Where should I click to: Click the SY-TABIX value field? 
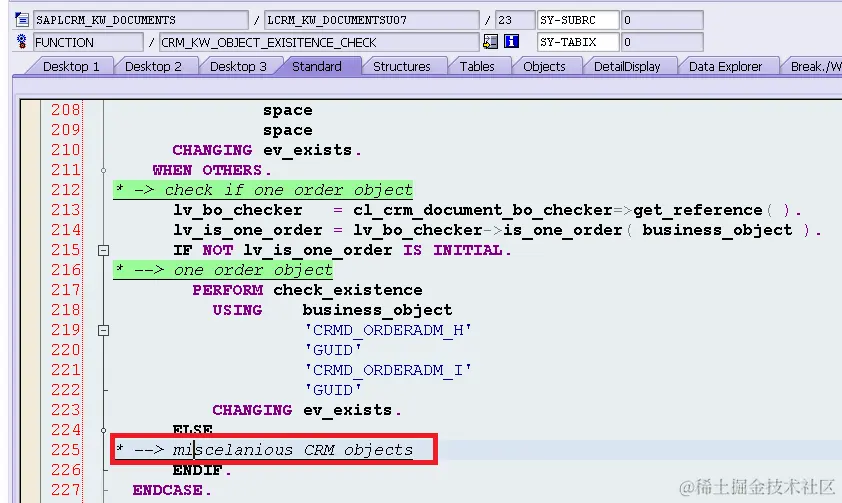coord(662,41)
